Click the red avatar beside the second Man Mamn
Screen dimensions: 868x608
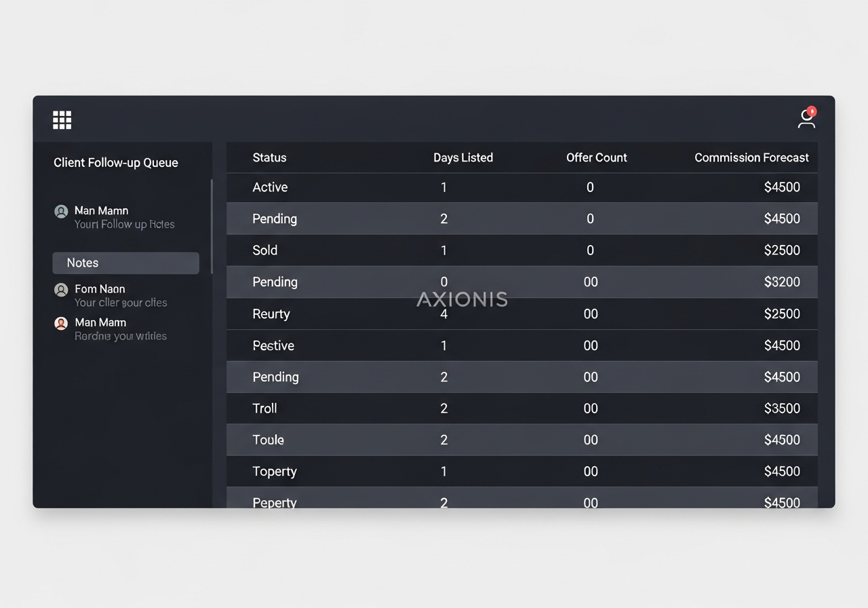(x=61, y=323)
